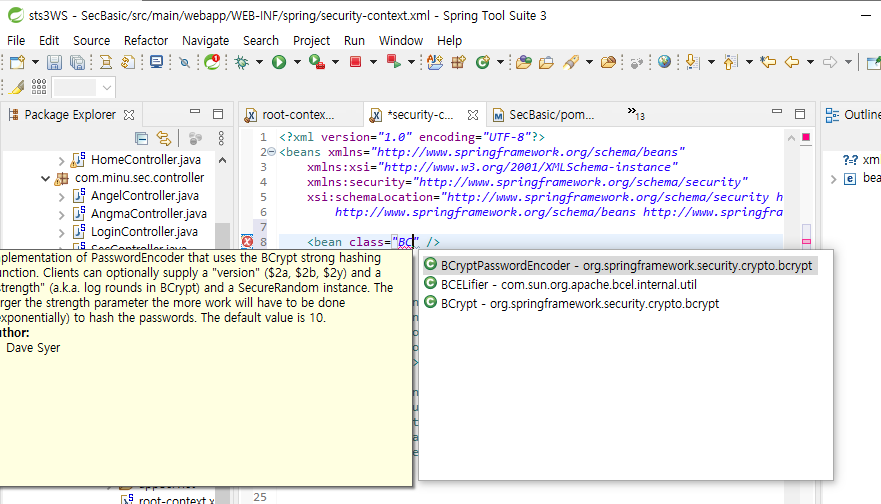Click the New Java Class green C icon
881x504 pixels.
tap(483, 62)
